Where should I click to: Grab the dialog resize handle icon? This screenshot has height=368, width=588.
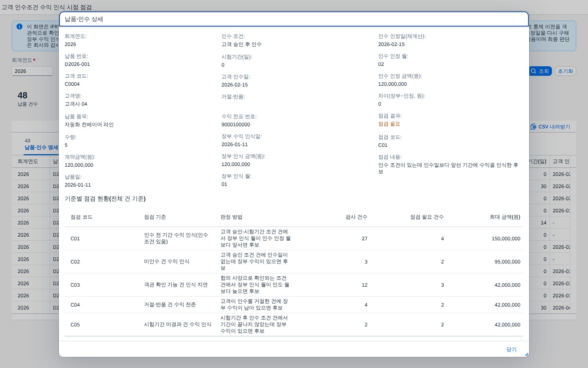click(x=526, y=354)
